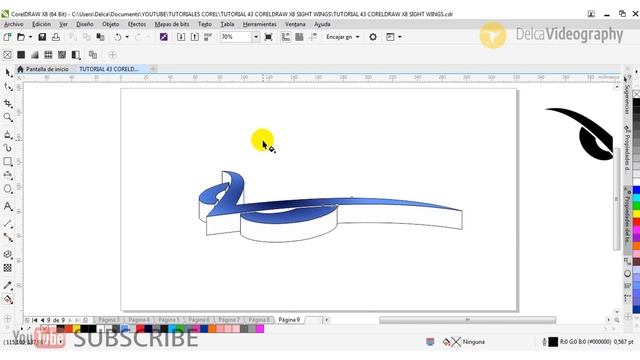Select the Crop tool

click(8, 103)
